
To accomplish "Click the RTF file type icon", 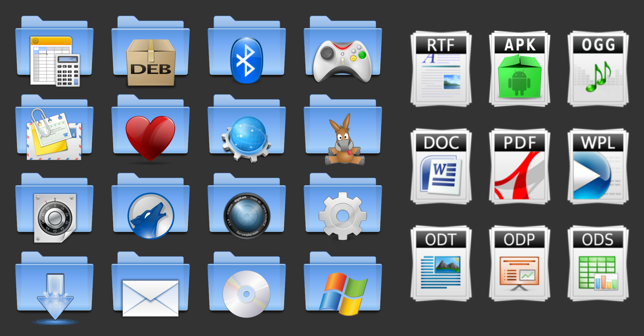I will [x=441, y=69].
